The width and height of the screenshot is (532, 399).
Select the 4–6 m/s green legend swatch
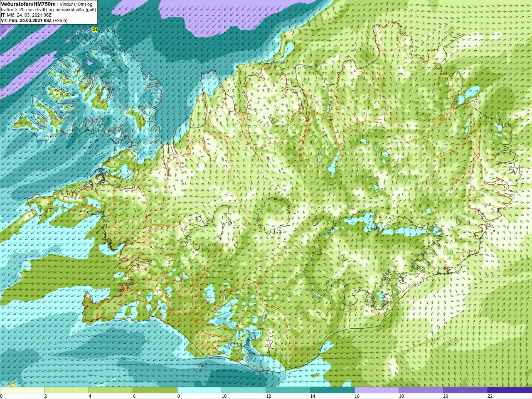[111, 390]
